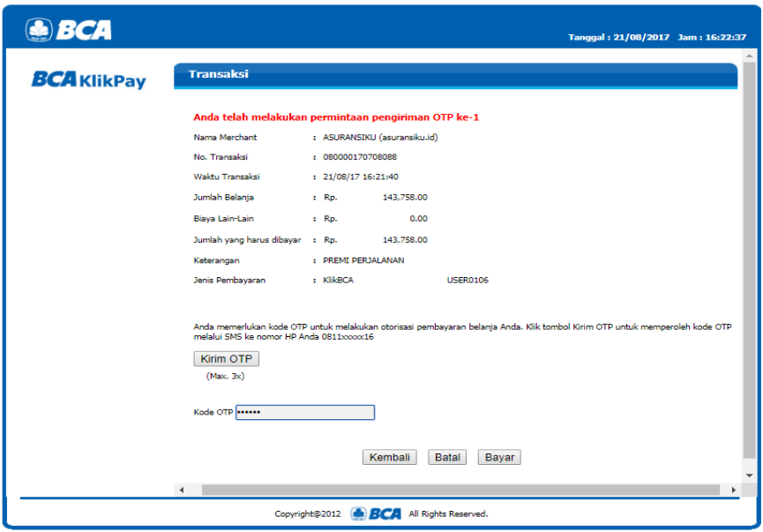The width and height of the screenshot is (763, 532).
Task: Click the horizontal scrollbar thumb
Action: (x=460, y=490)
